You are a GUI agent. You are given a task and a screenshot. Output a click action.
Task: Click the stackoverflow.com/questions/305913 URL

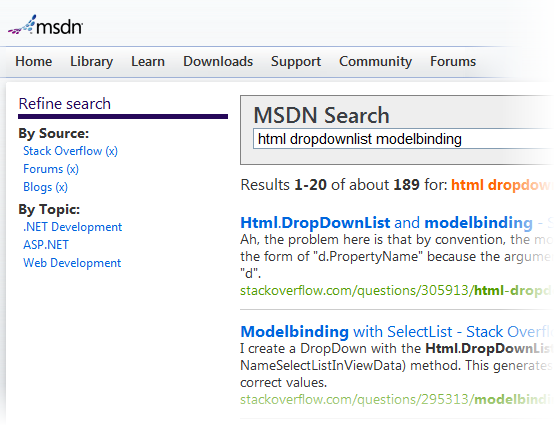point(396,290)
